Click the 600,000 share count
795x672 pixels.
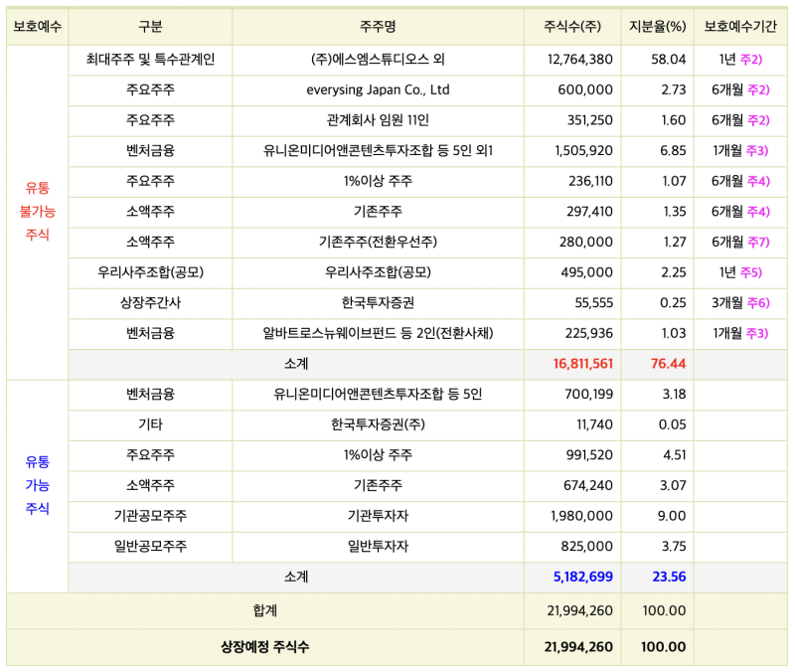[x=585, y=90]
